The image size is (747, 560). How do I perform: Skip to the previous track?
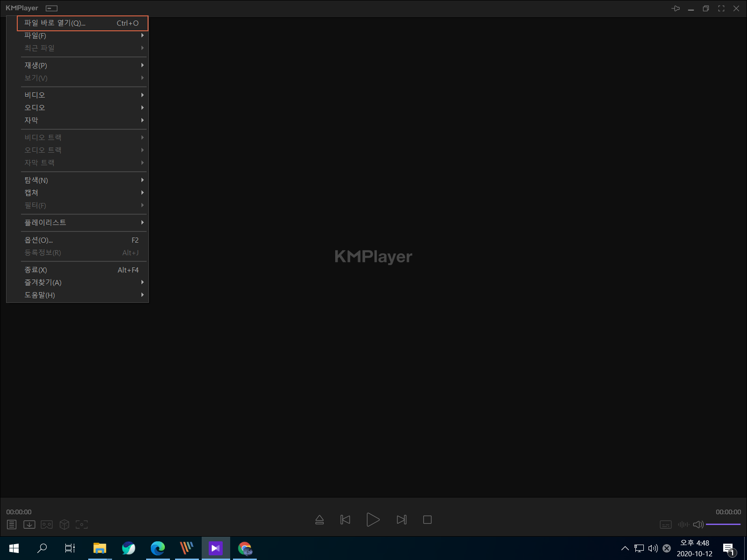345,520
